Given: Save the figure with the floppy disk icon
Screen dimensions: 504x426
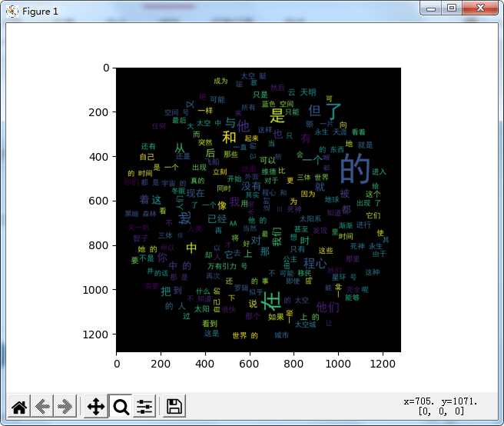Looking at the screenshot, I should (x=174, y=407).
